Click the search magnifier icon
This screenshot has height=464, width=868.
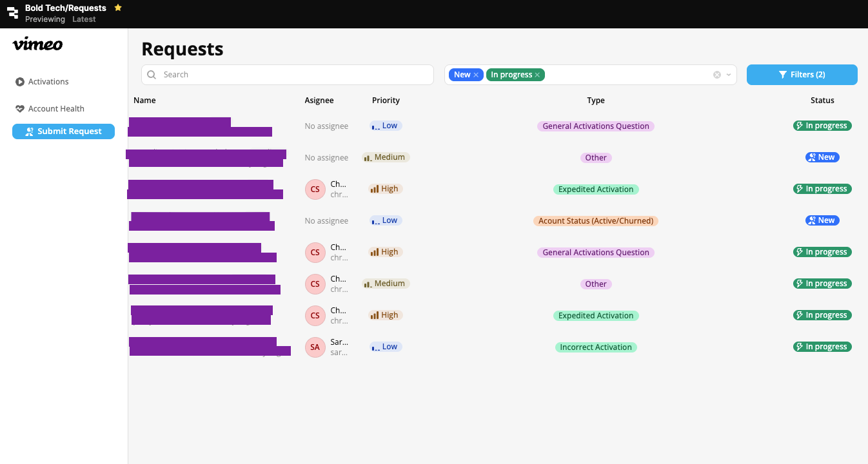152,75
